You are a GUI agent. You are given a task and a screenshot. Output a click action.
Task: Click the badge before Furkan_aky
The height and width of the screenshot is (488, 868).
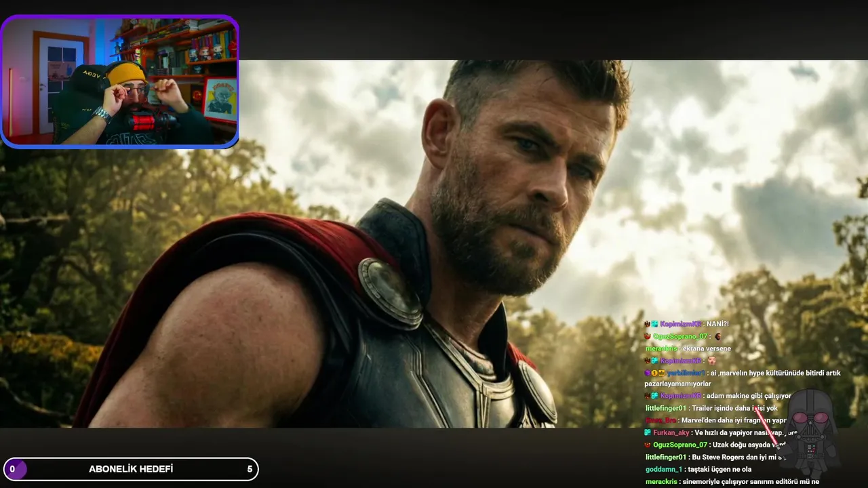click(x=648, y=432)
